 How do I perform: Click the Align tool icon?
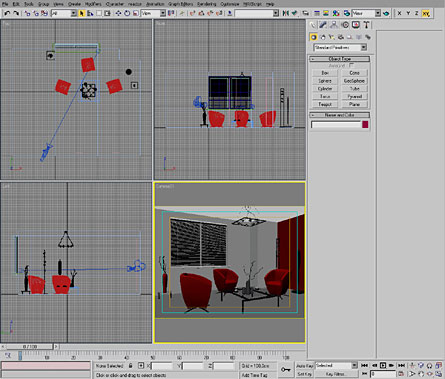tap(294, 13)
